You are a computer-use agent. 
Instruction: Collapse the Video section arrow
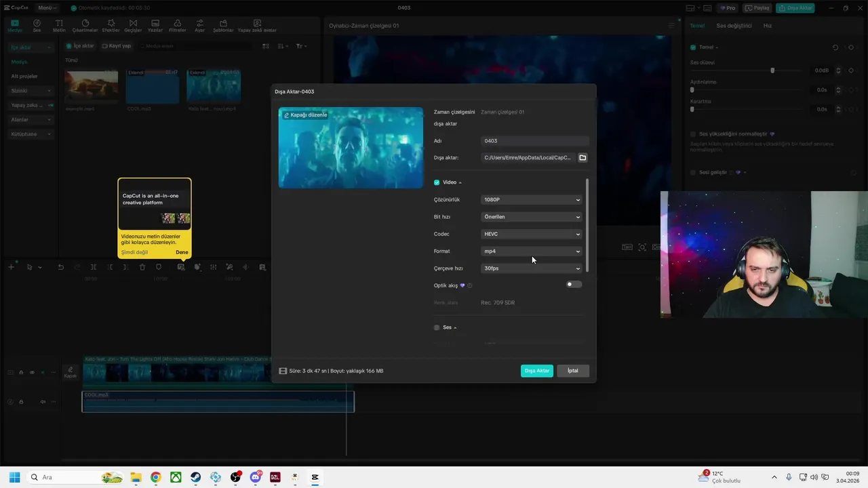460,183
